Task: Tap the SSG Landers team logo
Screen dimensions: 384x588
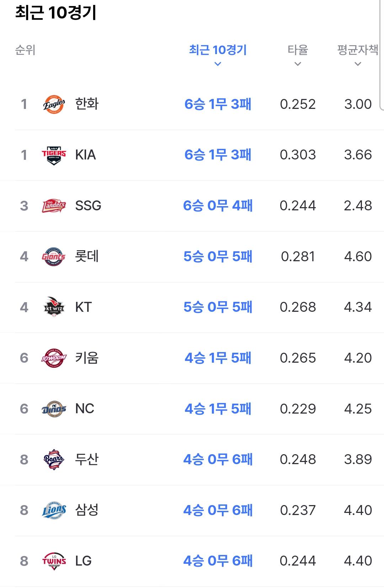Action: point(54,206)
